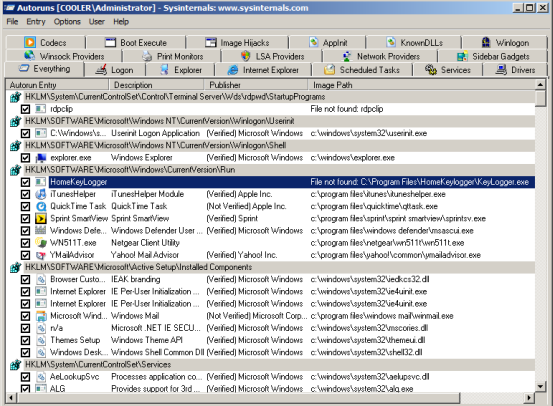This screenshot has width=553, height=406.
Task: Click the vertical scrollbar down arrow
Action: coord(540,386)
